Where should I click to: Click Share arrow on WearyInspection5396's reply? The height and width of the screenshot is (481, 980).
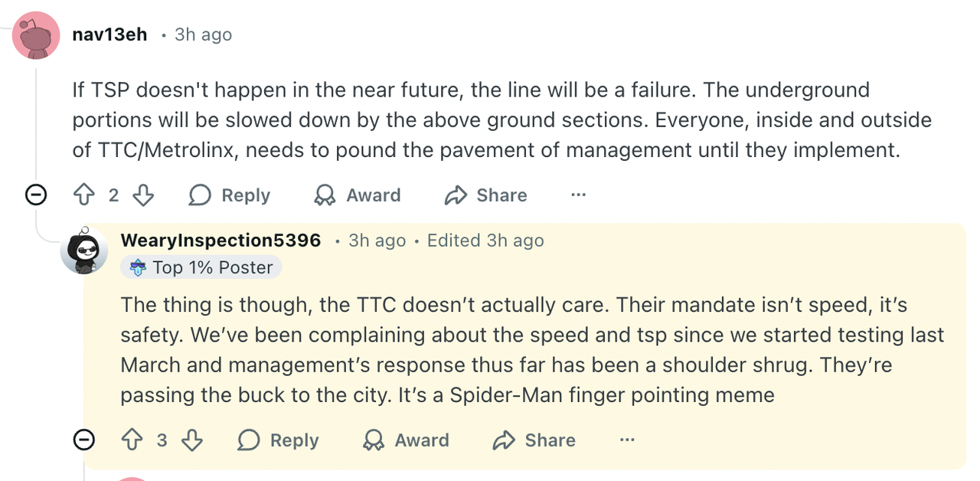point(504,440)
